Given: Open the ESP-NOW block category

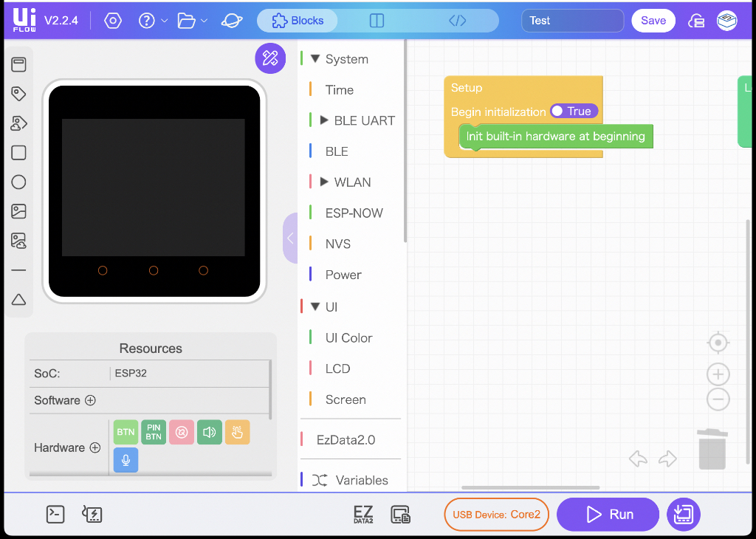Looking at the screenshot, I should 354,213.
